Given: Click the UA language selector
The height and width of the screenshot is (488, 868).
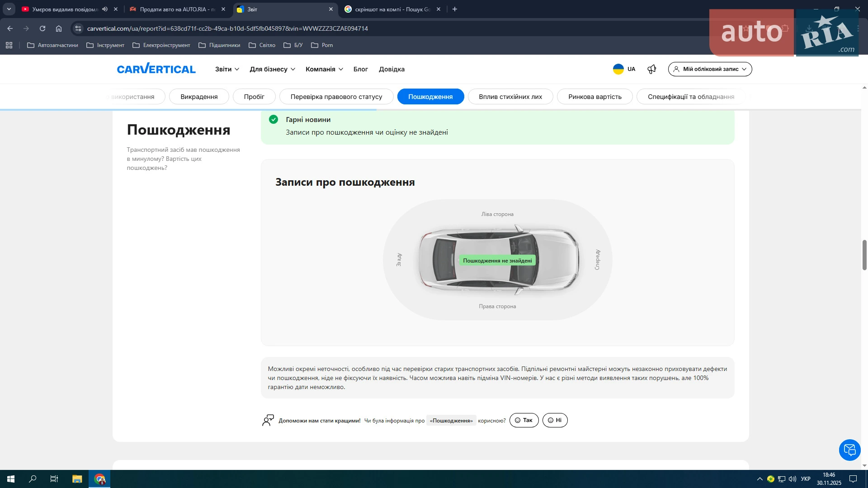Looking at the screenshot, I should (631, 69).
